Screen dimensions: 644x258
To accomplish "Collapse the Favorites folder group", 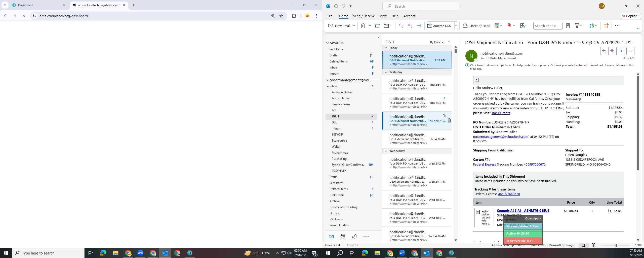I will click(328, 43).
